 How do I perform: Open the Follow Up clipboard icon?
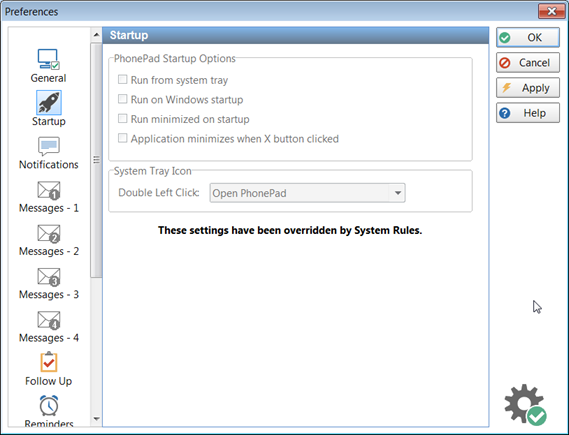pos(49,362)
